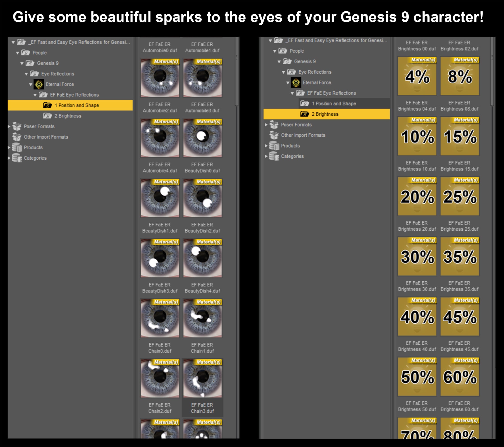Viewport: 504px width, 447px height.
Task: Click the EF FaE Eye Reflections folder icon
Action: (43, 95)
